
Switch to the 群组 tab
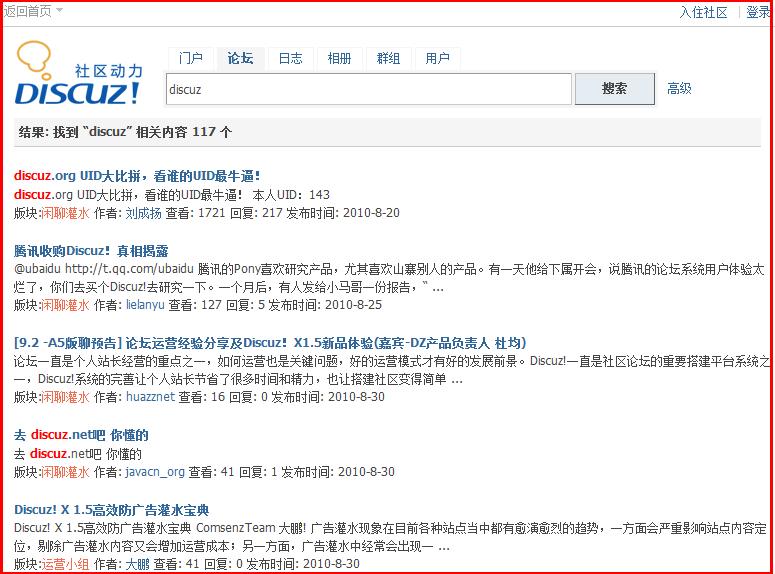tap(388, 58)
